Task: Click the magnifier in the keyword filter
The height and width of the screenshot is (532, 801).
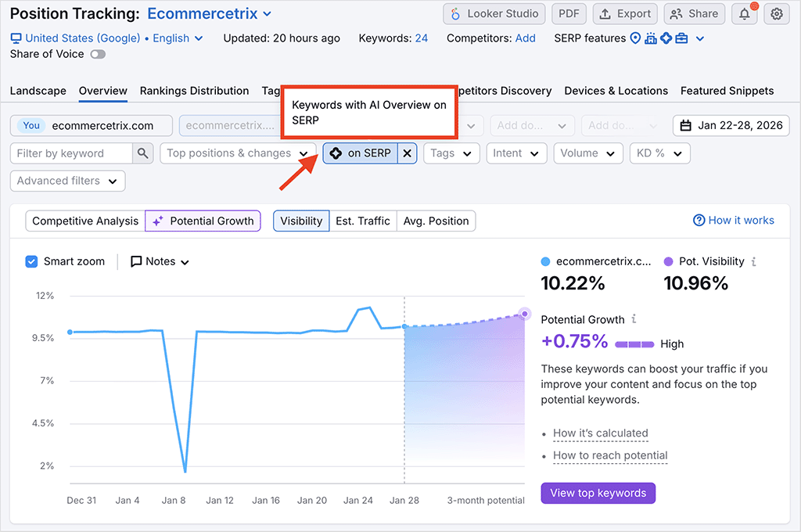Action: pos(142,153)
